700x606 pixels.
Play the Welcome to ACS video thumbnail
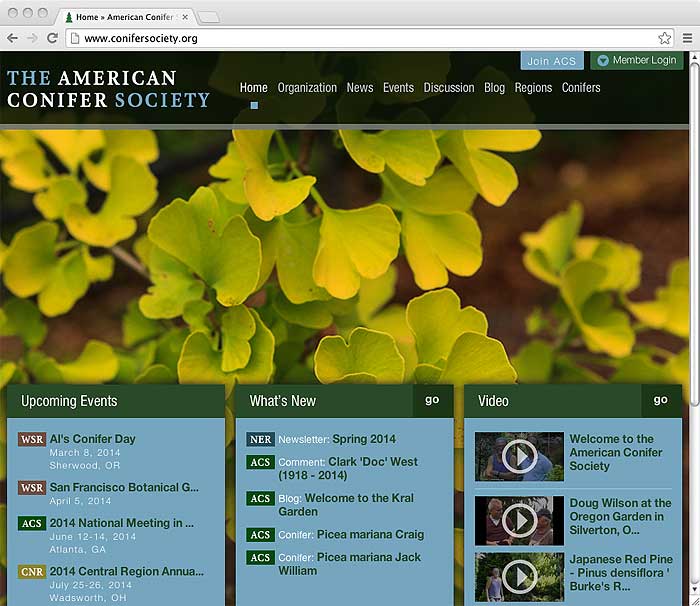pos(519,456)
